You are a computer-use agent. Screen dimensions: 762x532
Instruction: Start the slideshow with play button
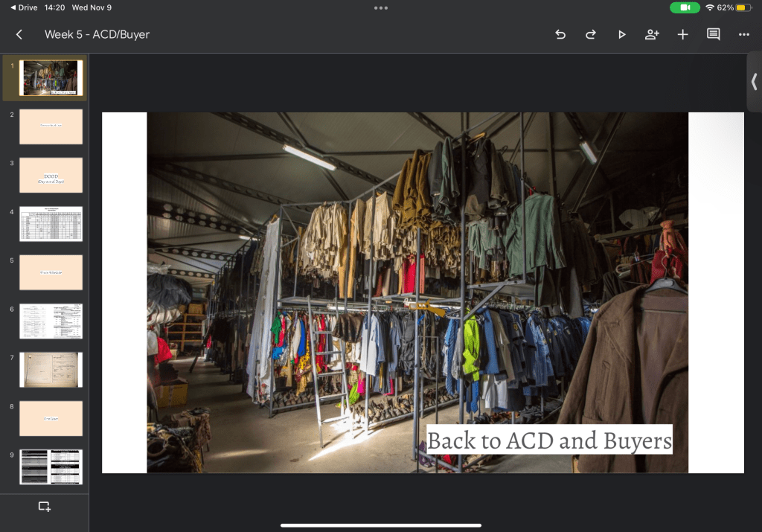[621, 34]
